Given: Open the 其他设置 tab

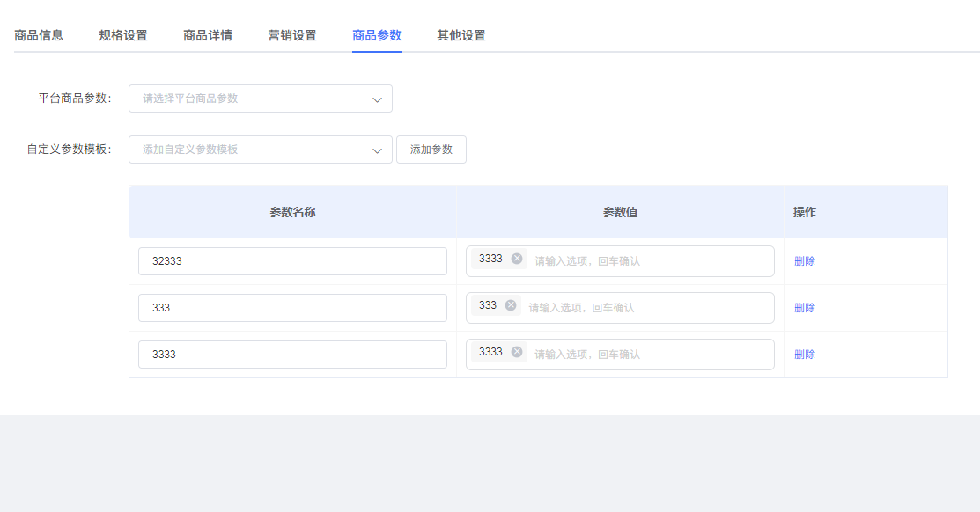Looking at the screenshot, I should [x=461, y=35].
